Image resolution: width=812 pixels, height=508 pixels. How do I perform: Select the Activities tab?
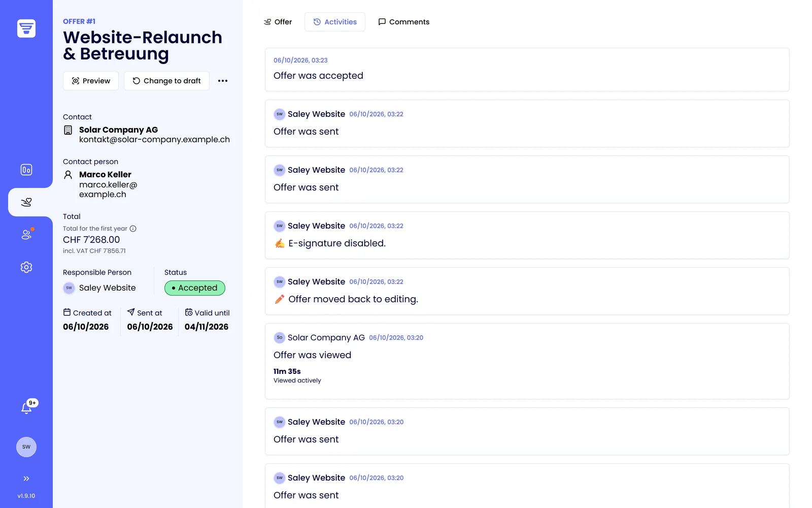[x=335, y=22]
